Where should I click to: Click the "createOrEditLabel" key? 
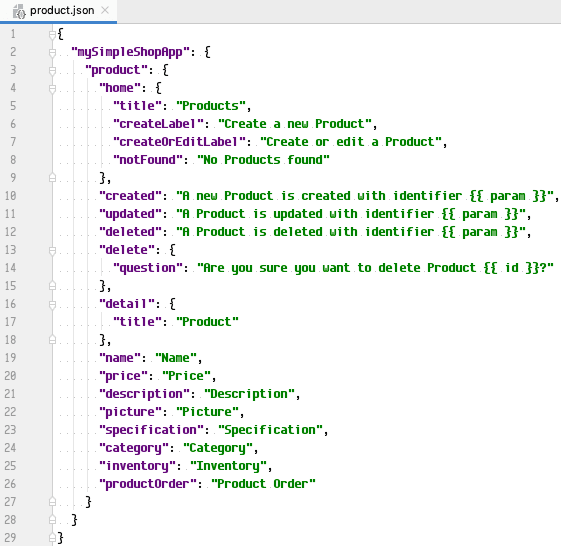pos(179,142)
